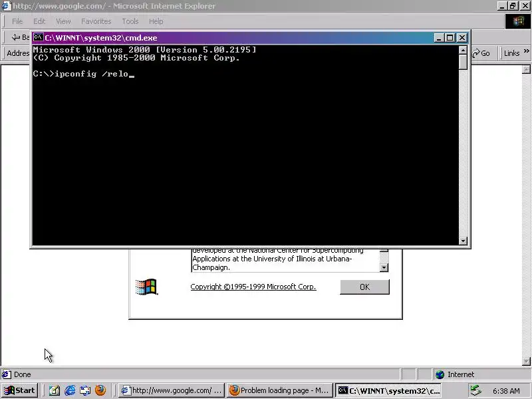The height and width of the screenshot is (399, 532).
Task: Minimize the Internet Explorer window
Action: pos(503,6)
